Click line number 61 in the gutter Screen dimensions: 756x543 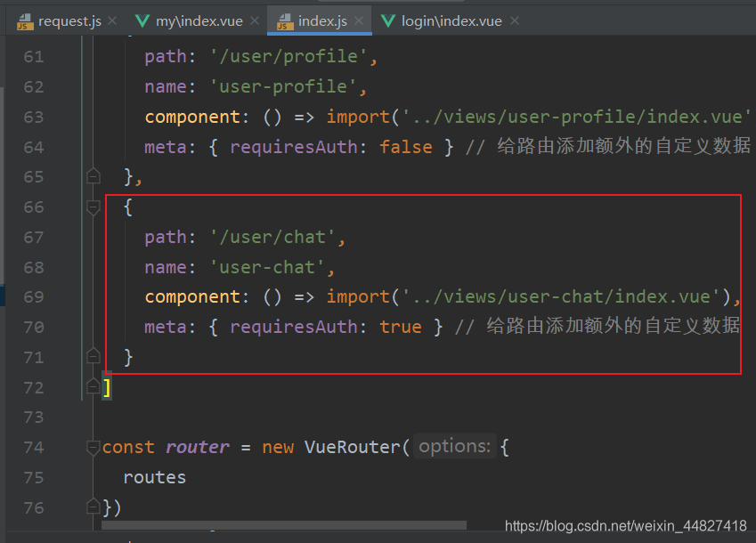click(34, 57)
